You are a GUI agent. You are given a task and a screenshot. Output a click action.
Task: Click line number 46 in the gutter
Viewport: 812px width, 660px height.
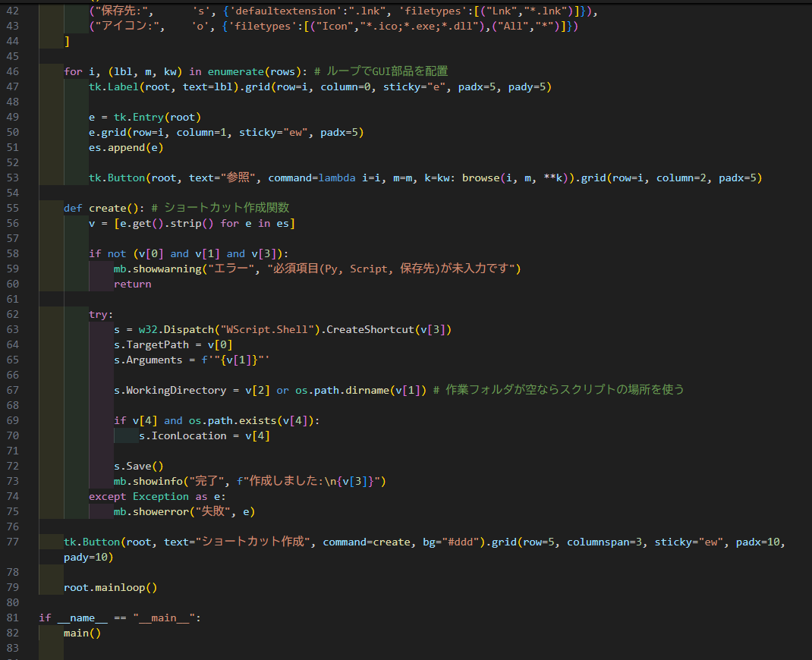(x=12, y=71)
